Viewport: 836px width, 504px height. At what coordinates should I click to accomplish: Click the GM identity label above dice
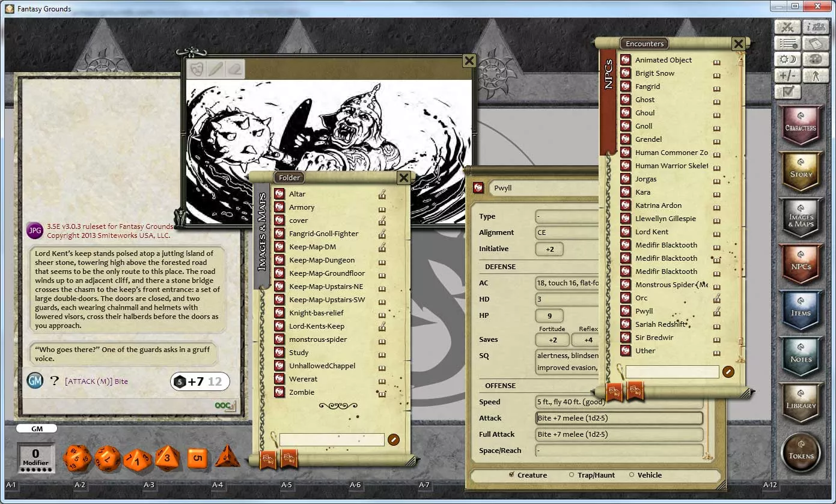point(36,429)
